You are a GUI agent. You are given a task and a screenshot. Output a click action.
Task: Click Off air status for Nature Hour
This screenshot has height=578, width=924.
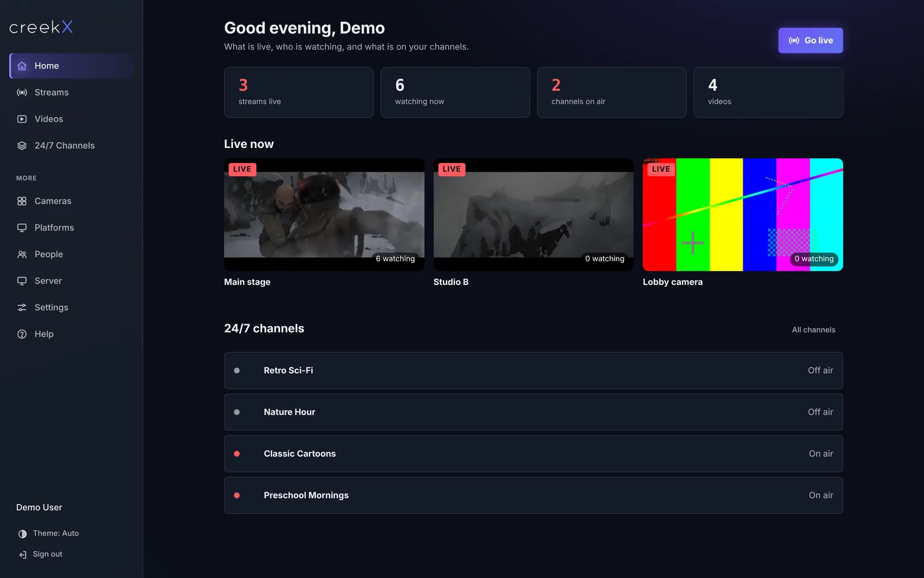pos(821,412)
